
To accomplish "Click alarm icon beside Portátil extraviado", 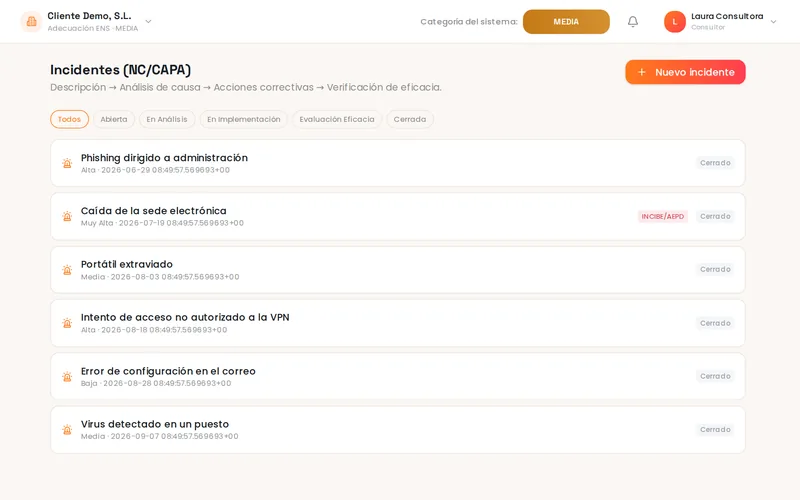I will pyautogui.click(x=67, y=270).
